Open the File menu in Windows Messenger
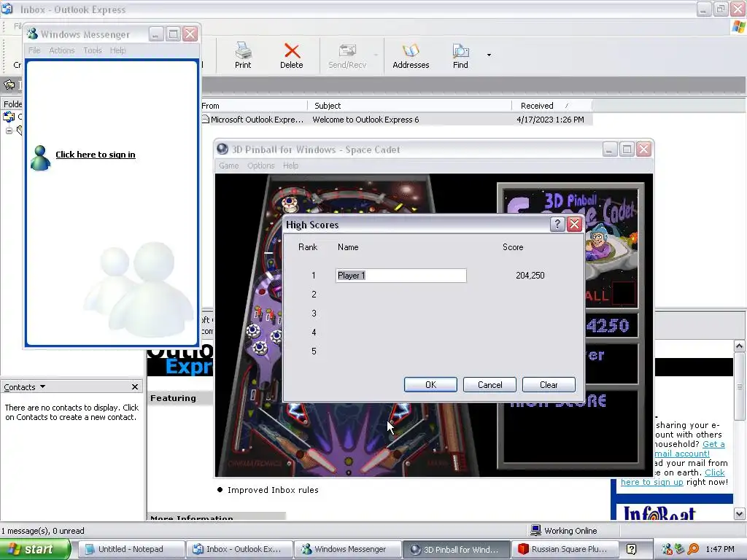The width and height of the screenshot is (747, 560). [x=34, y=50]
